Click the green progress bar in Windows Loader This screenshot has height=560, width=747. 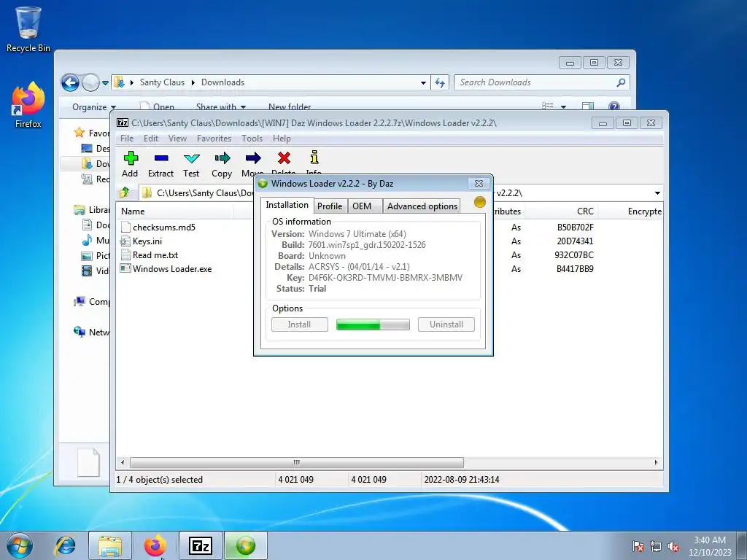pyautogui.click(x=373, y=324)
